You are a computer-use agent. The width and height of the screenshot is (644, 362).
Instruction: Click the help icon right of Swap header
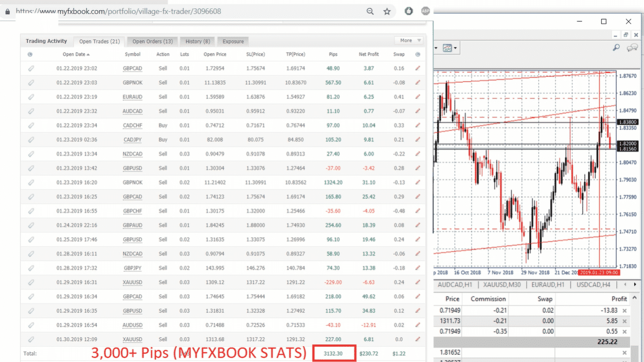point(418,54)
